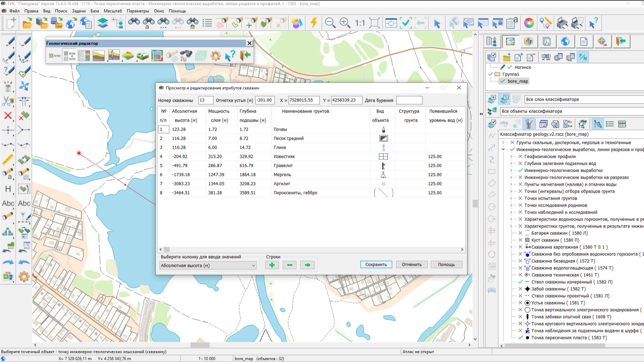Click the Сохранить button
644x362 pixels.
376,264
